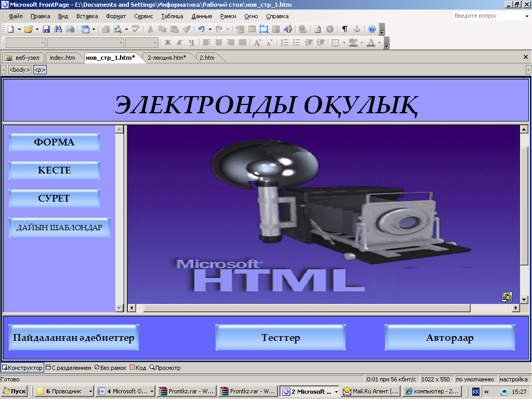Screen dimensions: 532x399
Task: Toggle bold Ж formatting
Action: pos(168,43)
